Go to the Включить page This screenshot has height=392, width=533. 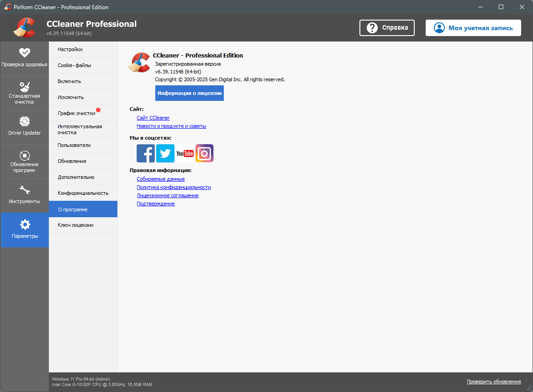pos(83,82)
